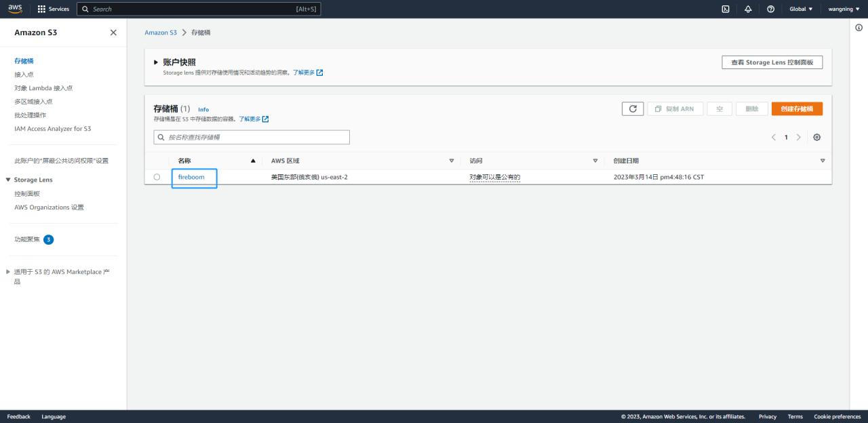Screen dimensions: 868x423
Task: Refresh the bucket list
Action: click(x=632, y=108)
